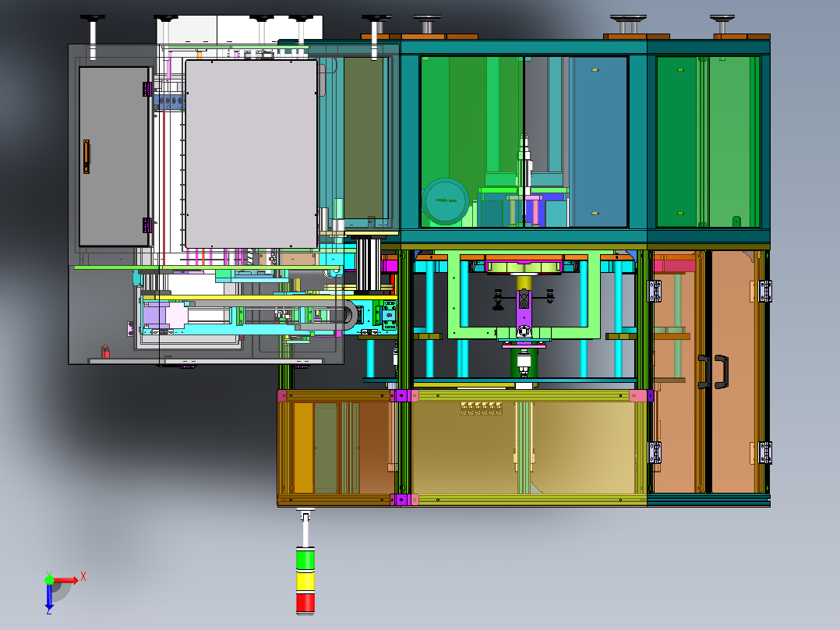Select the lower silver hinge on orange door's right edge
Image resolution: width=840 pixels, height=630 pixels.
(764, 452)
